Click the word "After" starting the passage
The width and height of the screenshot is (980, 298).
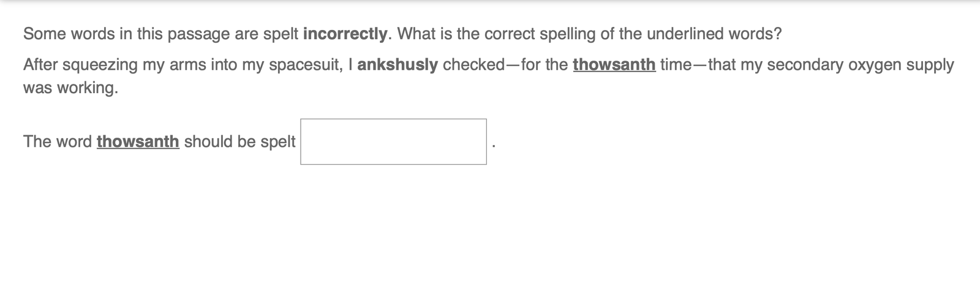click(x=40, y=65)
